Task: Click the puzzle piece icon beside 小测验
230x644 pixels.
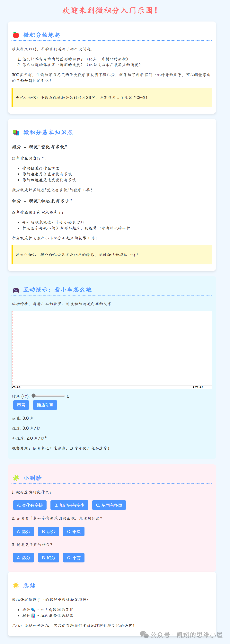Action: pos(16,478)
